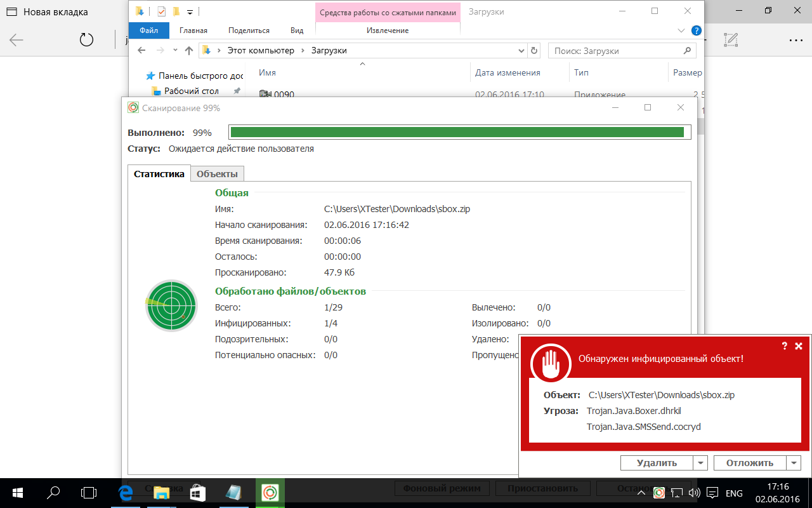Open Microsoft Edge from the taskbar

pos(126,492)
